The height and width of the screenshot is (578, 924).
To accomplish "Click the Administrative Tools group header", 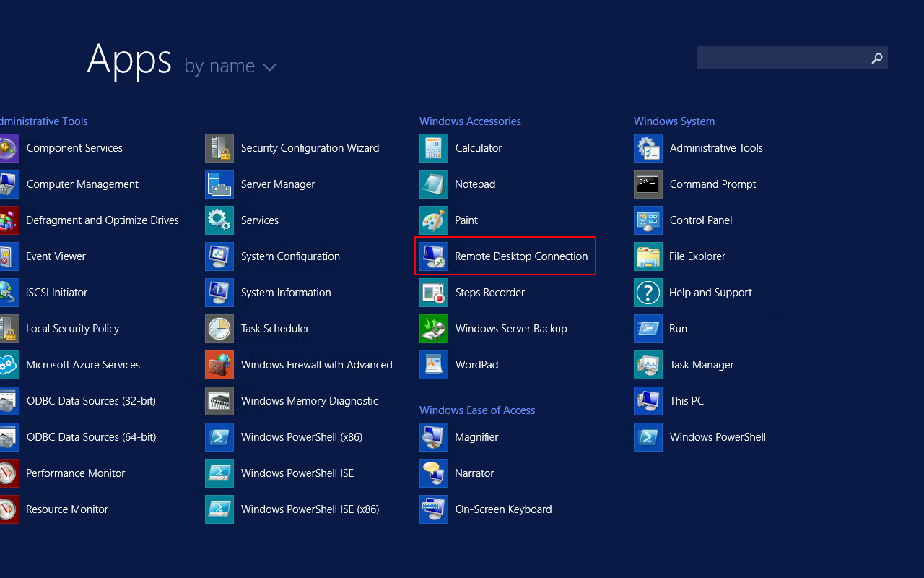I will (x=44, y=121).
